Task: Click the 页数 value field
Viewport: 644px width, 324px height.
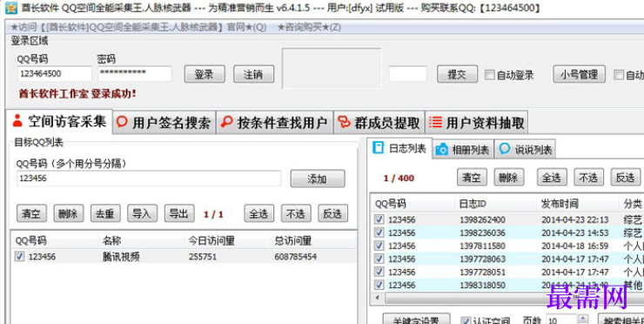Action: (x=560, y=321)
